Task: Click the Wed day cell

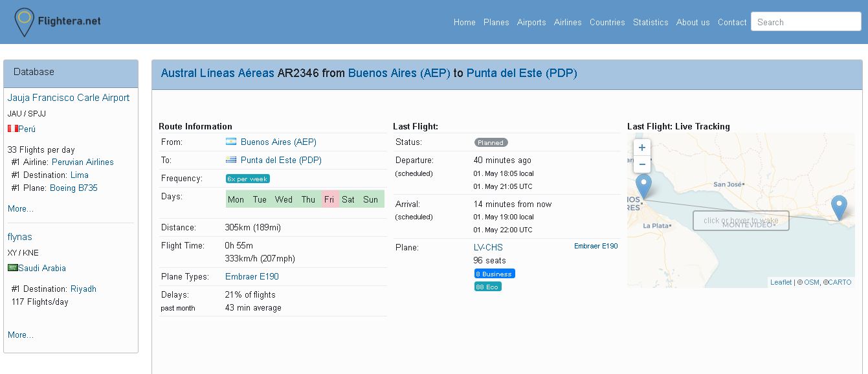Action: 284,199
